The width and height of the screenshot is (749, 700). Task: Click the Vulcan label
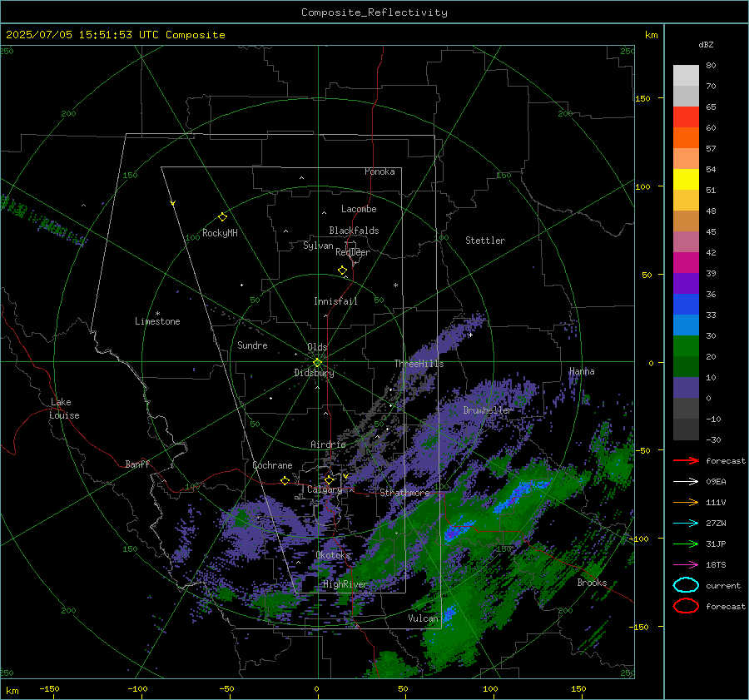tap(424, 618)
